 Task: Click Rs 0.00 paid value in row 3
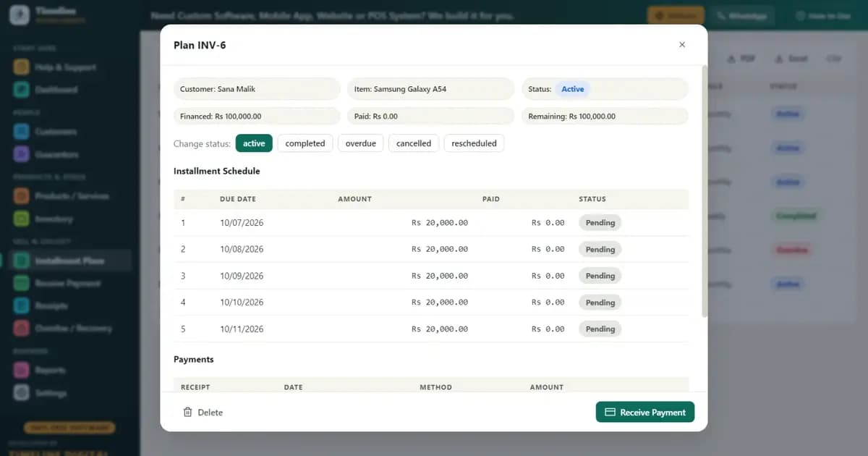click(548, 276)
